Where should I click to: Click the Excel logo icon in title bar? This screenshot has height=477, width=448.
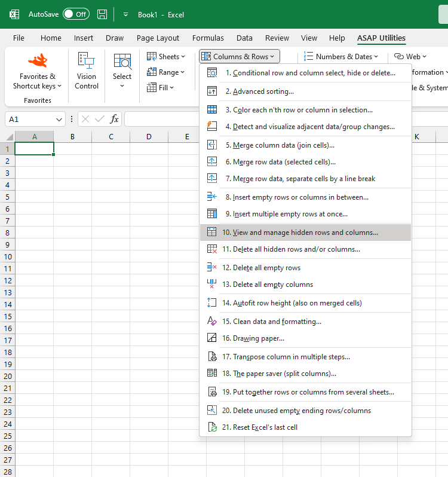coord(14,14)
